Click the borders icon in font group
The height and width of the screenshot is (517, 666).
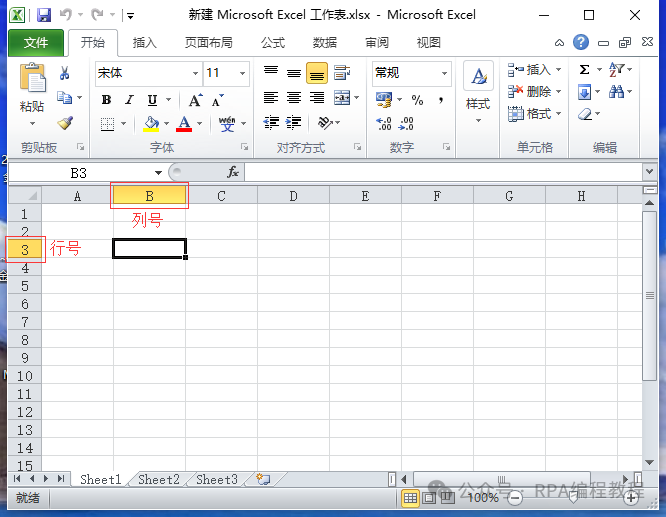(107, 124)
